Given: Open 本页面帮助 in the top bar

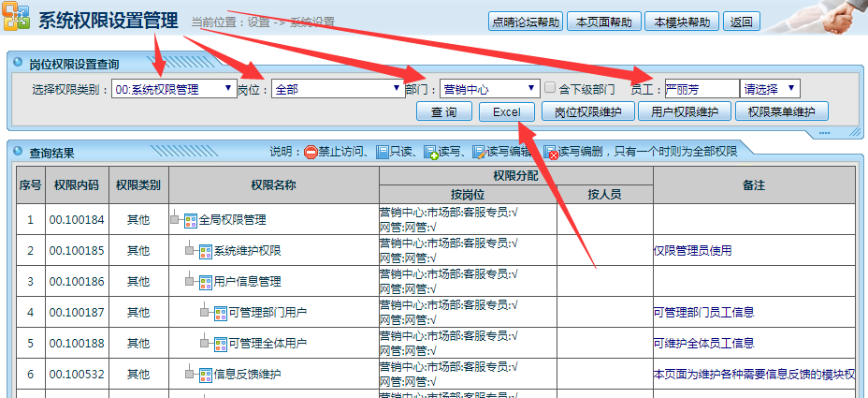Looking at the screenshot, I should point(604,22).
